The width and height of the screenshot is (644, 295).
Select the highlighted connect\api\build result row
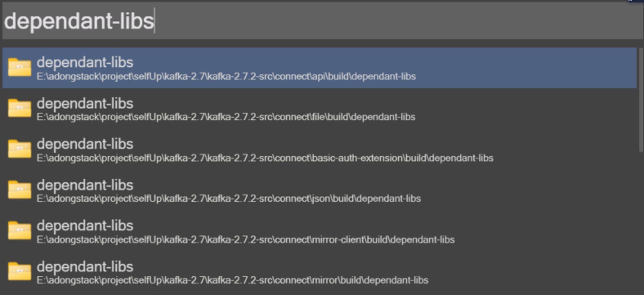319,68
